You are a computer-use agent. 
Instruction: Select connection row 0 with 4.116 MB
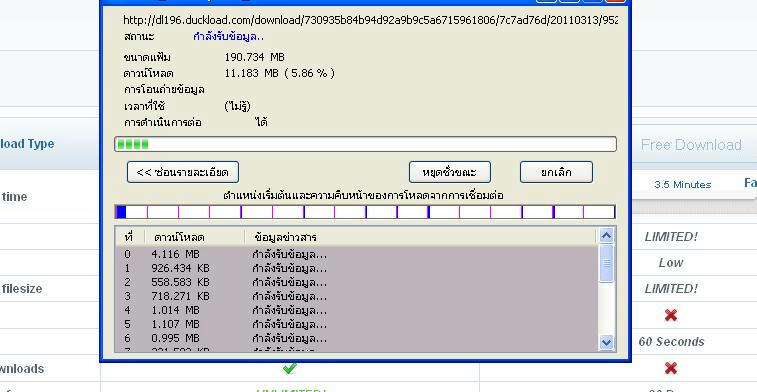[356, 254]
